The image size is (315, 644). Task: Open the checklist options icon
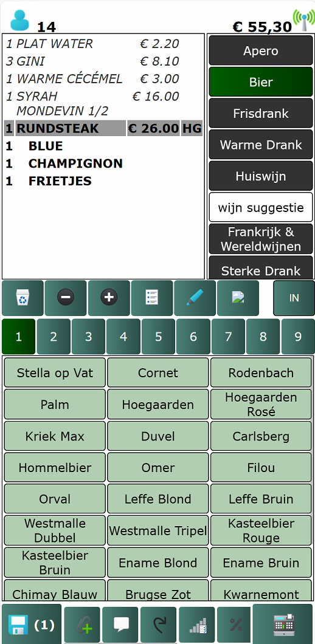click(x=152, y=298)
